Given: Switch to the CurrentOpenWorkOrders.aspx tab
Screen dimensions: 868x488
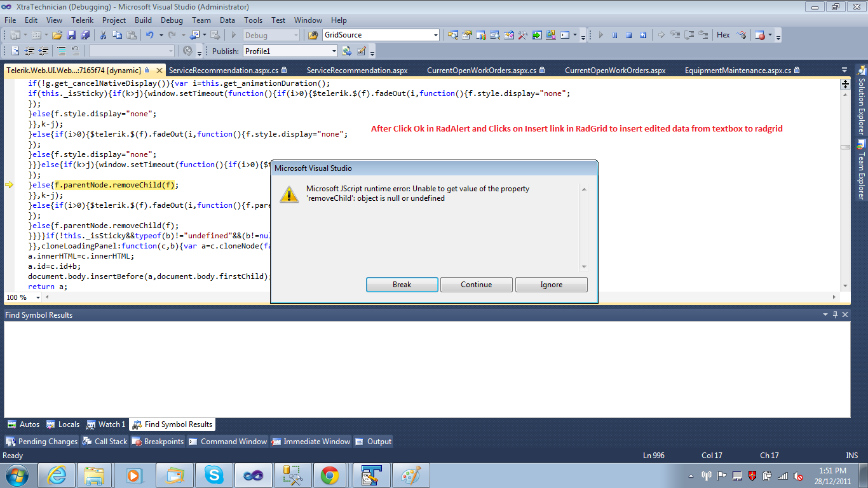Looking at the screenshot, I should coord(615,71).
